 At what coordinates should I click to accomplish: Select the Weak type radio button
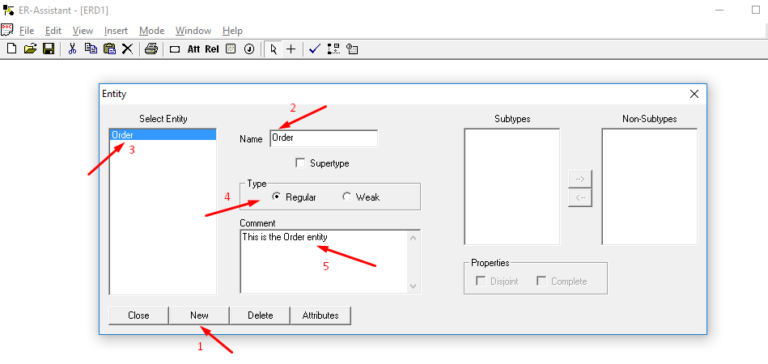(347, 197)
